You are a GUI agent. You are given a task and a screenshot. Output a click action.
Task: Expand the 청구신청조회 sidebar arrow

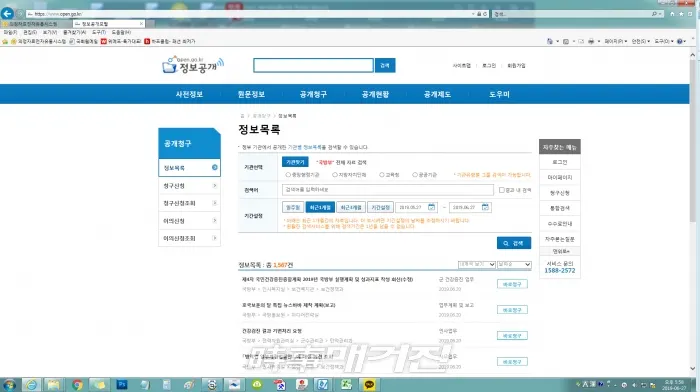click(x=215, y=203)
